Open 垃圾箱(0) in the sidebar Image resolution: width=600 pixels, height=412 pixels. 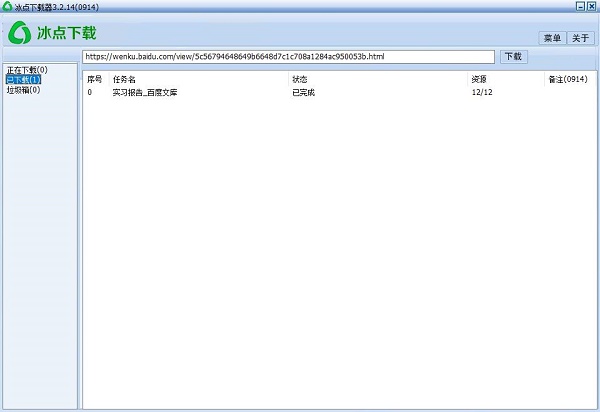[23, 90]
